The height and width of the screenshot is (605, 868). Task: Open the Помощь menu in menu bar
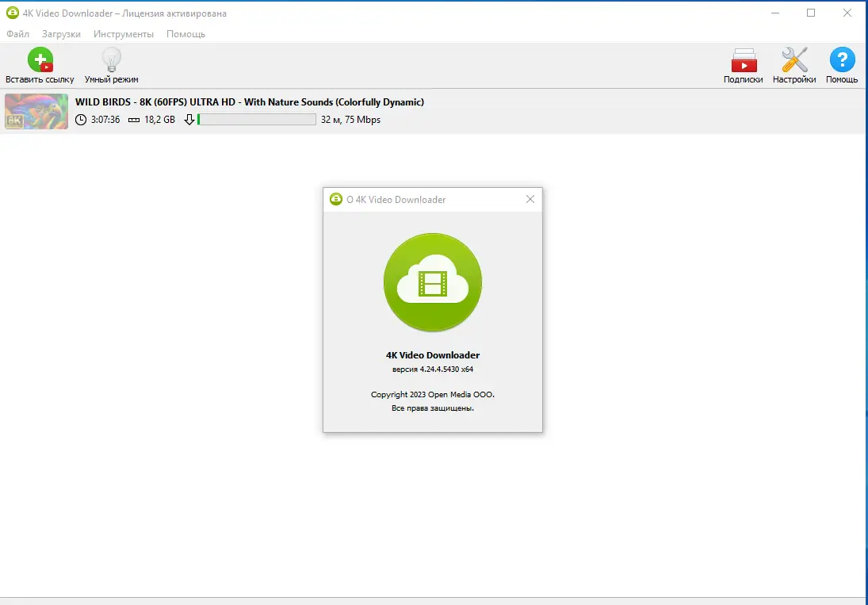[x=186, y=34]
